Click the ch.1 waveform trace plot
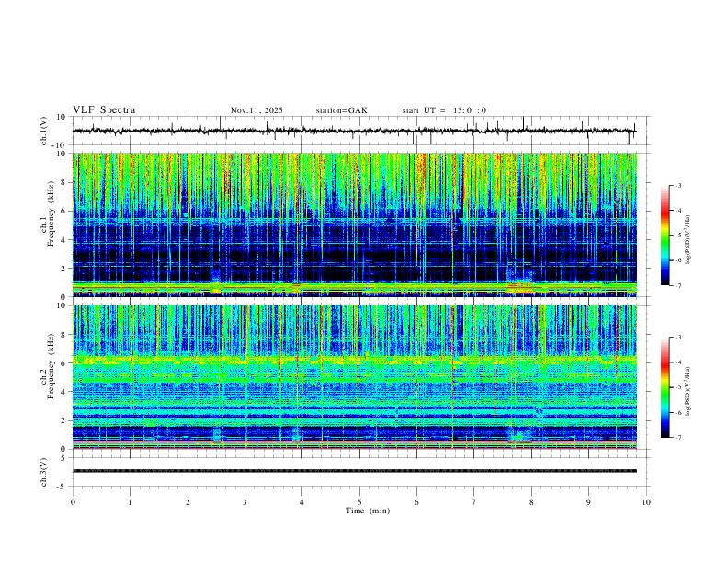Screen dimensions: 728x563 (354, 131)
